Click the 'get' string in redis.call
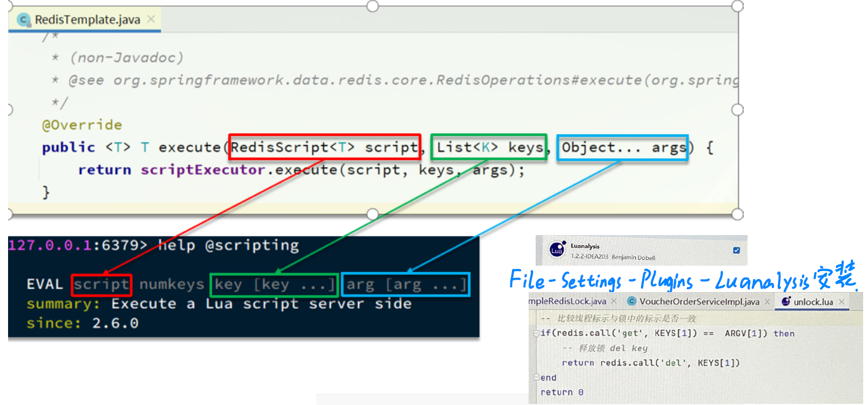The height and width of the screenshot is (405, 868). click(630, 333)
